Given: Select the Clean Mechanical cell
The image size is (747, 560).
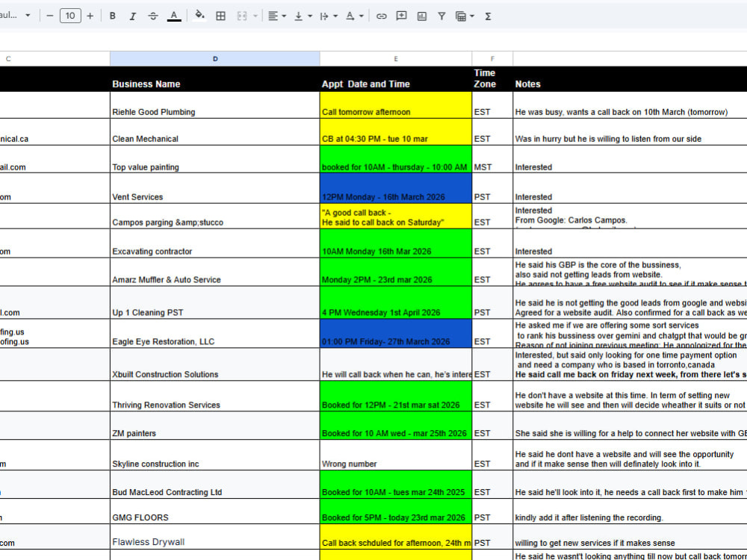Looking at the screenshot, I should (215, 132).
